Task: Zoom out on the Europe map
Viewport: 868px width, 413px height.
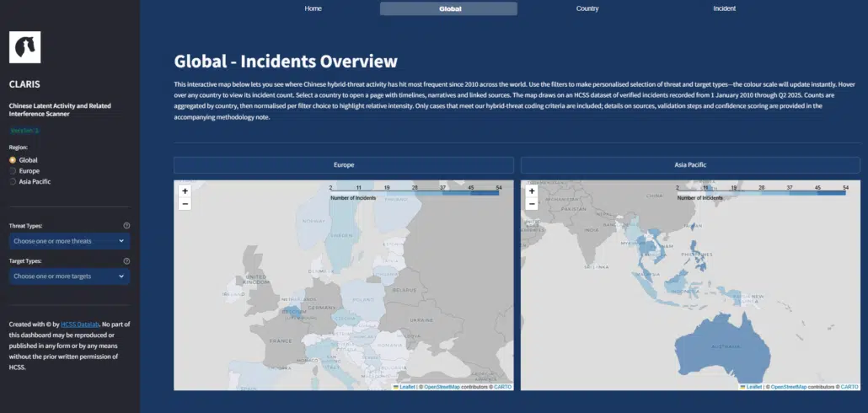Action: (185, 204)
